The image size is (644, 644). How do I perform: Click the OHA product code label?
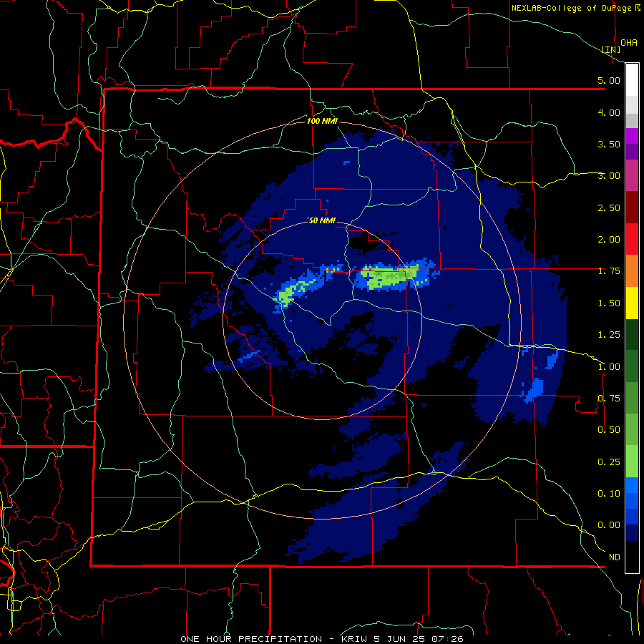point(629,42)
